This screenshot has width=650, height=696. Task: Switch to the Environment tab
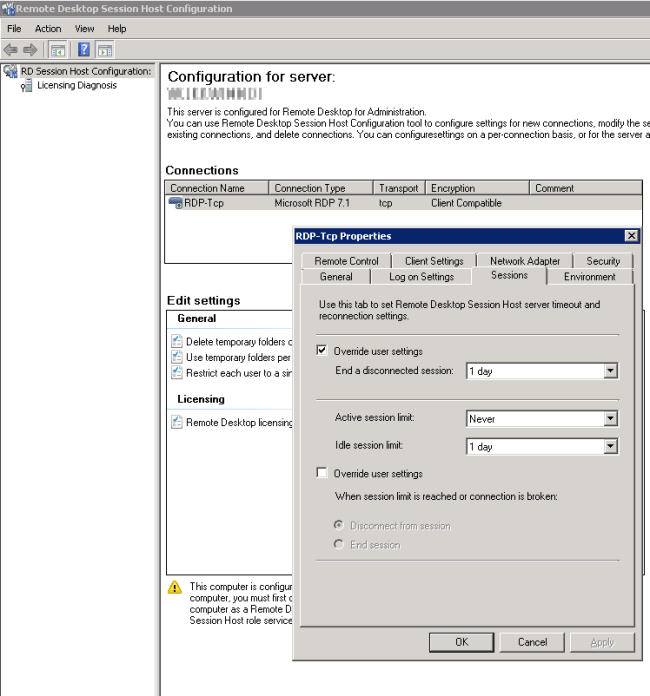point(590,277)
